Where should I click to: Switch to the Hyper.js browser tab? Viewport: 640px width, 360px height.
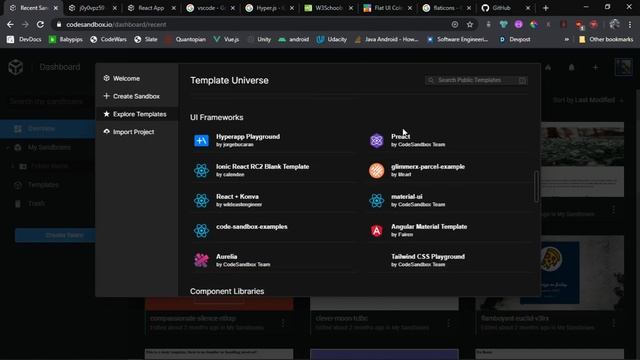tap(269, 8)
